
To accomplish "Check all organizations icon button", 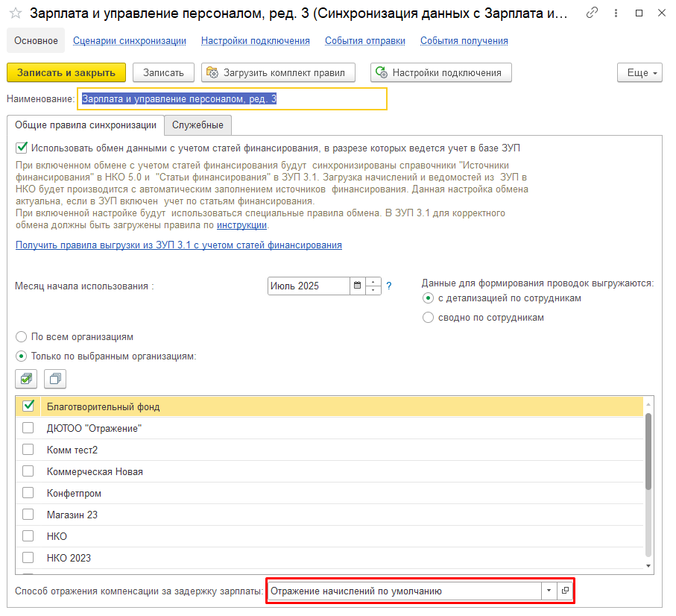I will (x=26, y=379).
